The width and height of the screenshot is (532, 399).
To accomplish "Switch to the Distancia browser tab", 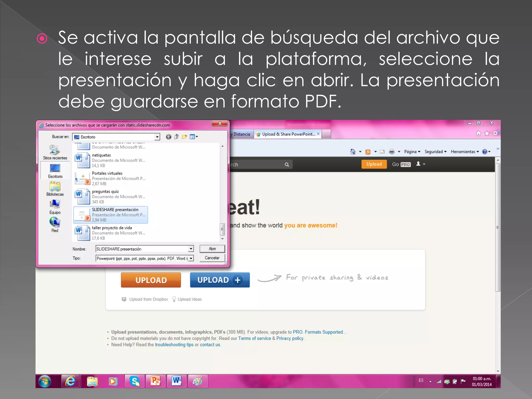I will pos(241,134).
